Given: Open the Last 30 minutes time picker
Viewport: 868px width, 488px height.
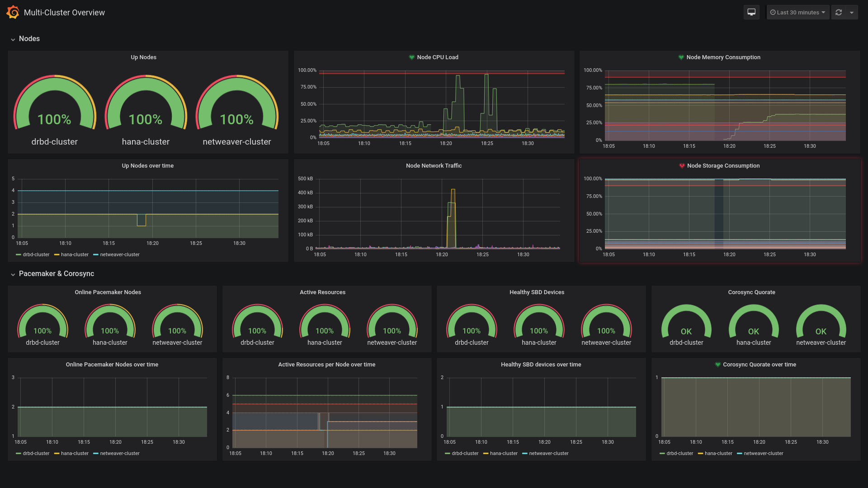Looking at the screenshot, I should 798,12.
